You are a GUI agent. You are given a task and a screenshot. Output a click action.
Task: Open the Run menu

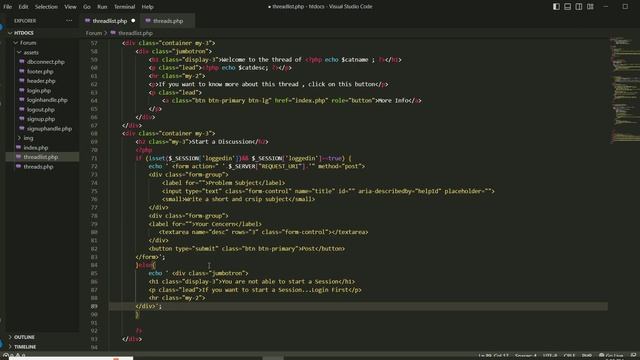(102, 7)
